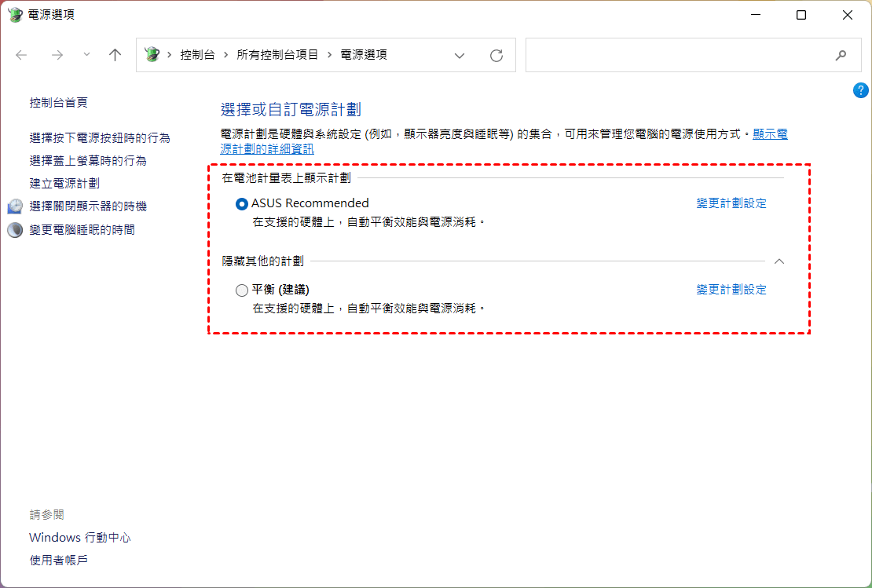Screen dimensions: 872x588
Task: Refresh the 電源選項 page
Action: [496, 55]
